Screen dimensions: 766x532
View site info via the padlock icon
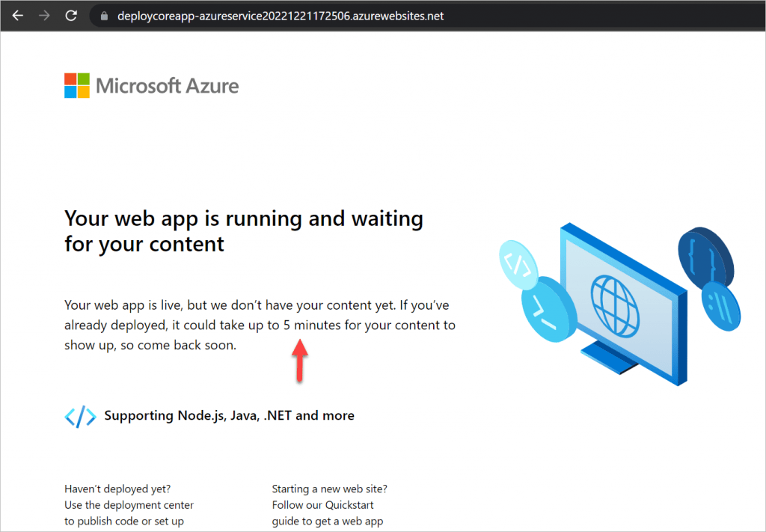click(x=104, y=16)
